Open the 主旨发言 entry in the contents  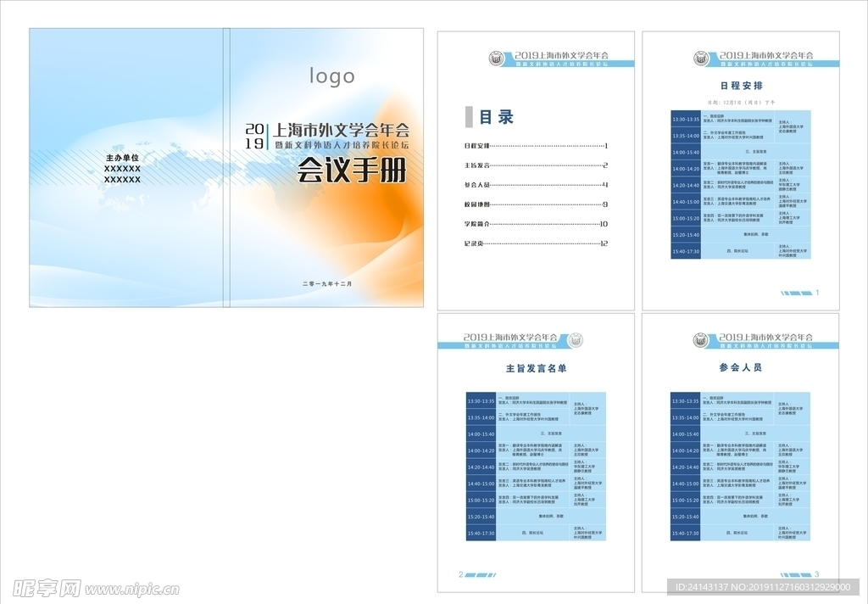pyautogui.click(x=477, y=165)
